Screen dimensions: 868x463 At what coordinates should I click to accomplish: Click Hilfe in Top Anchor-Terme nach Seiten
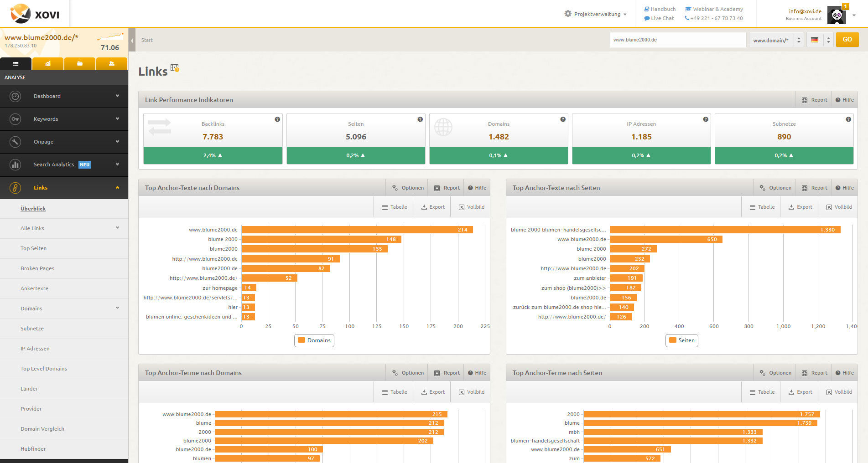click(x=844, y=373)
